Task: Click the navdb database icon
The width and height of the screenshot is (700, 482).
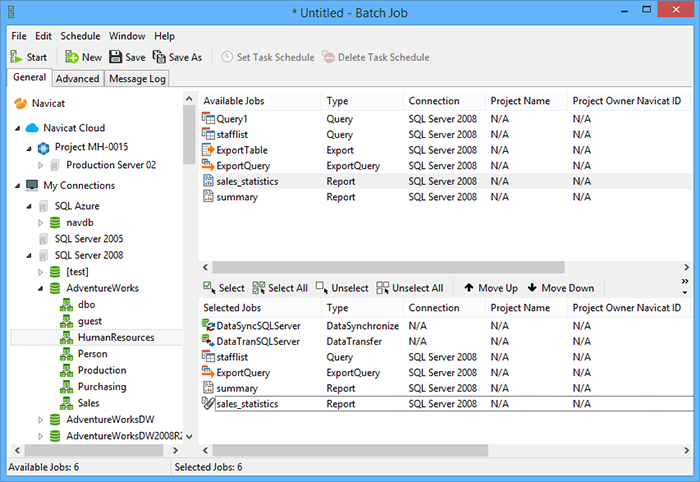Action: click(55, 223)
